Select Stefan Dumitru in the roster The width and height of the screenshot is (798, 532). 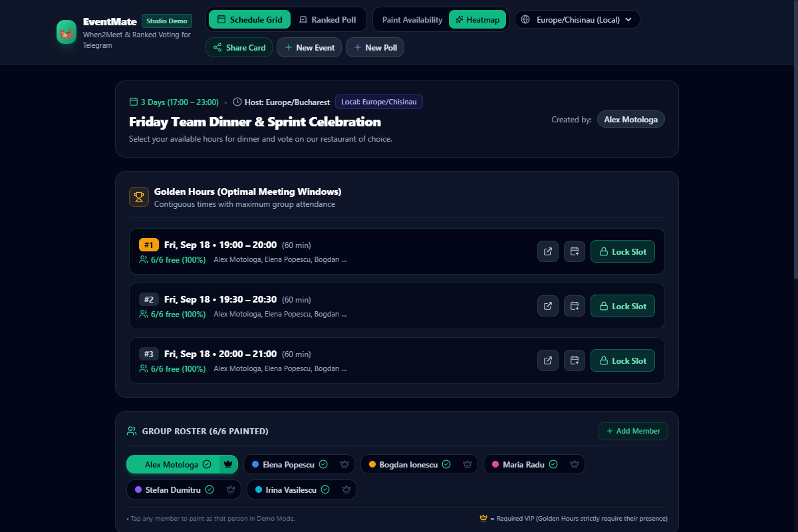tap(174, 489)
